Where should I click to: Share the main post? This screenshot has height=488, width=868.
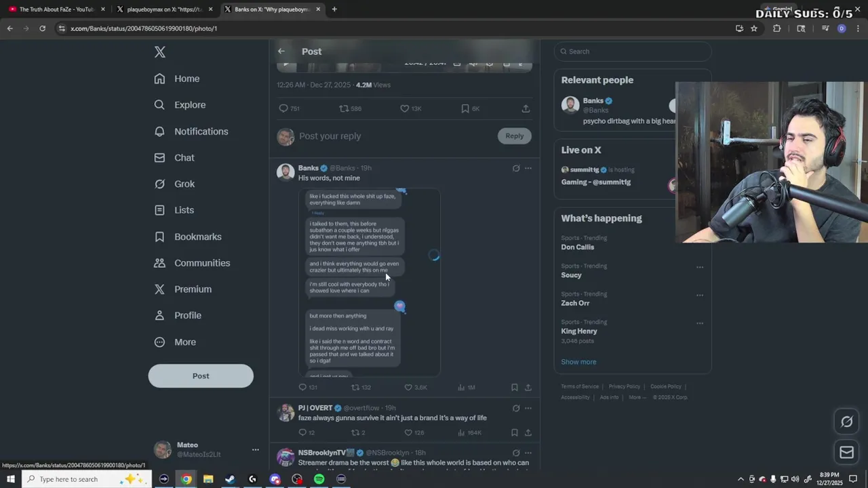coord(526,108)
